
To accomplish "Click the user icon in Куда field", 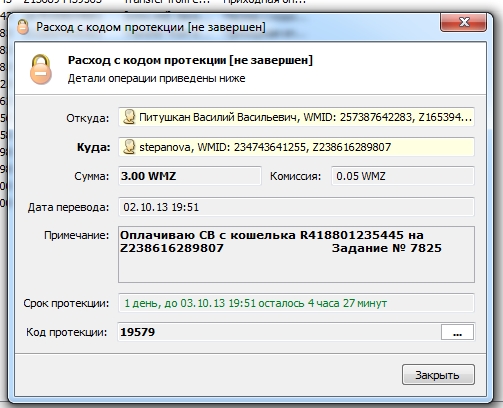I will point(129,147).
